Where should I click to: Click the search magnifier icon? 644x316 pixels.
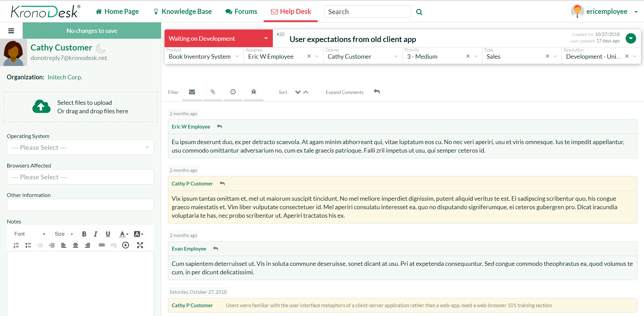(x=419, y=12)
